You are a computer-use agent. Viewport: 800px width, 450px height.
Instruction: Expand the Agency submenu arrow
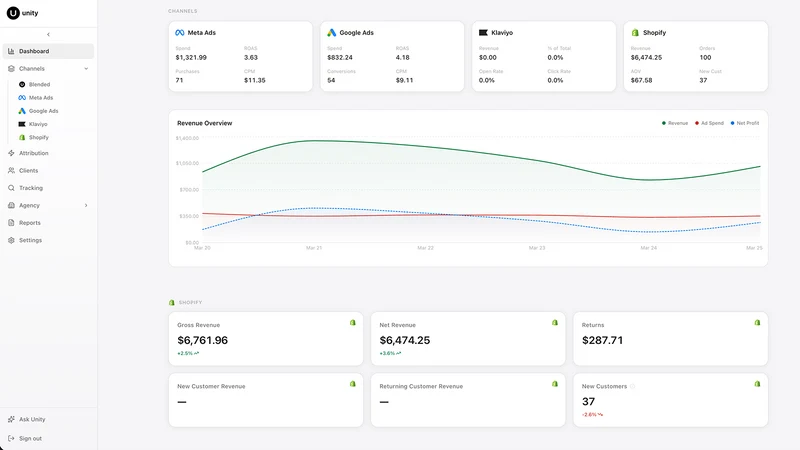tap(86, 205)
